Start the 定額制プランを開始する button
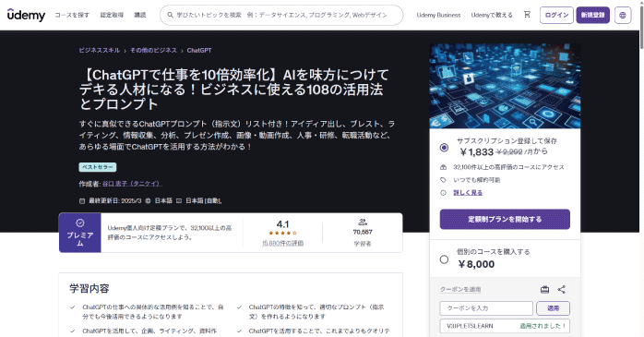The image size is (644, 337). pos(505,219)
